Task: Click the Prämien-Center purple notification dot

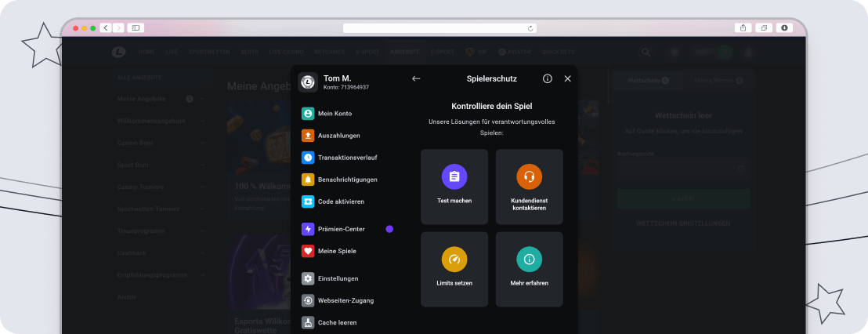Action: (x=389, y=229)
